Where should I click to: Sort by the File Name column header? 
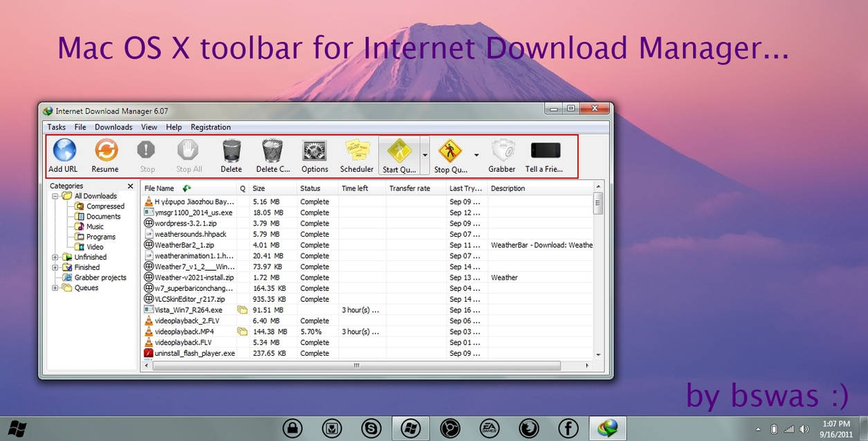(188, 188)
